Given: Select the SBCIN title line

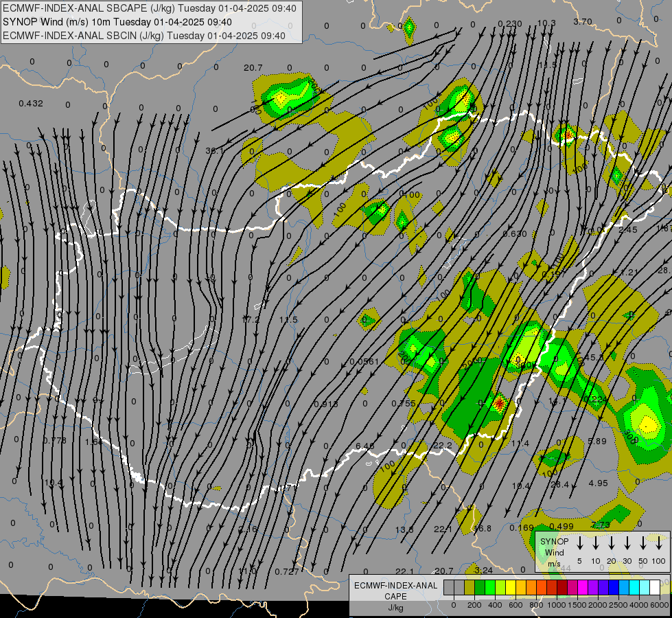Looking at the screenshot, I should [x=144, y=36].
